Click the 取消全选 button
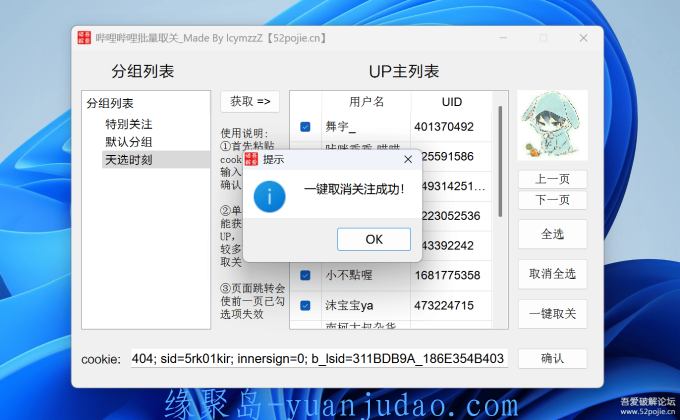The height and width of the screenshot is (420, 680). click(x=552, y=274)
